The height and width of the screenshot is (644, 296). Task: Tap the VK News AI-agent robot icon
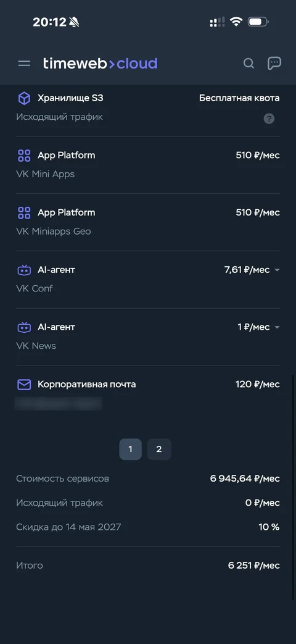pos(24,327)
